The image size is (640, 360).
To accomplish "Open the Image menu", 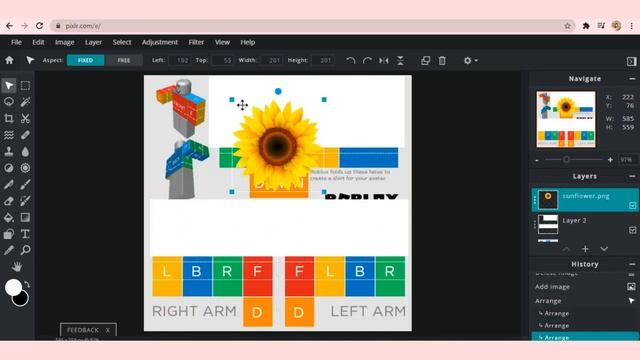I will tap(64, 42).
